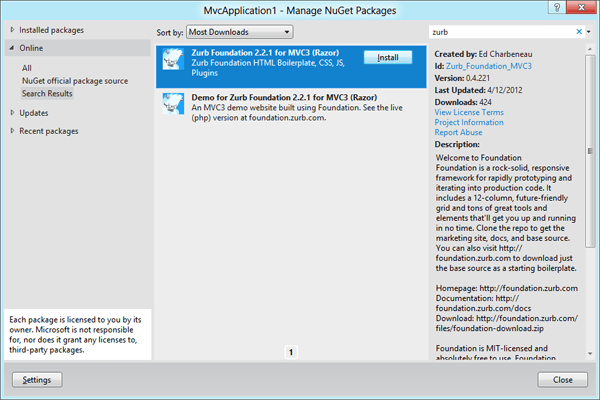Click the Recent packages label

49,131
